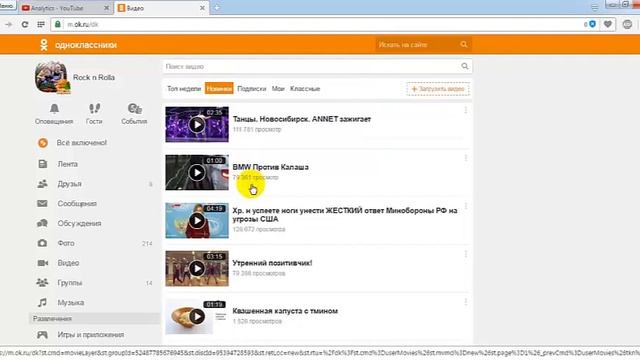The height and width of the screenshot is (360, 640).
Task: Play the BMW Против Калаша thumbnail
Action: point(197,172)
